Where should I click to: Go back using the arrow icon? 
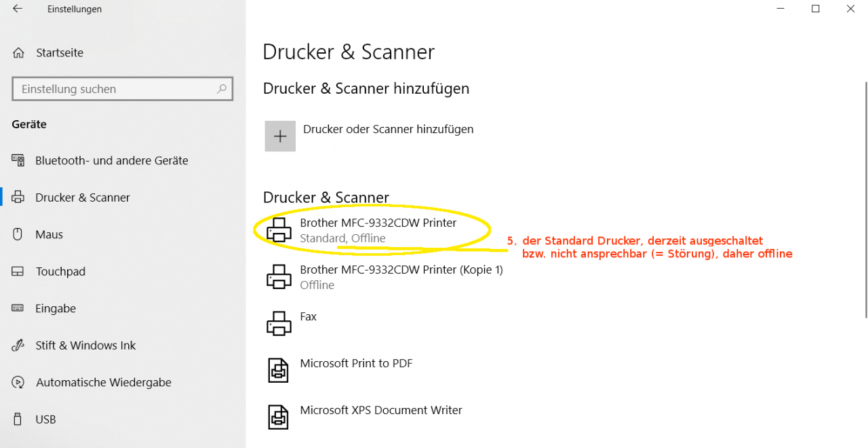[18, 9]
